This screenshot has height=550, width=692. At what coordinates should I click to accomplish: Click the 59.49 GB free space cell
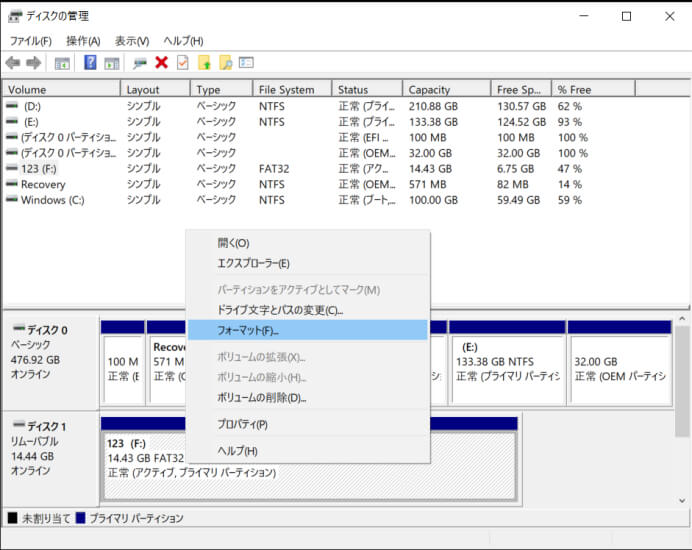(519, 200)
